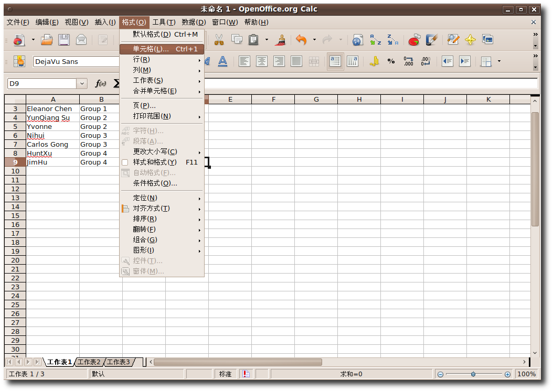Select 单元格(L)... menu entry

pos(162,49)
